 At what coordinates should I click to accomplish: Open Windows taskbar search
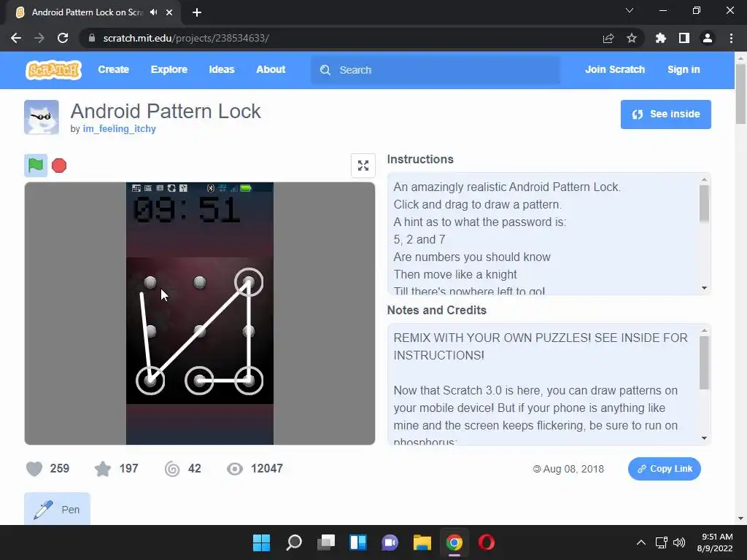[294, 542]
